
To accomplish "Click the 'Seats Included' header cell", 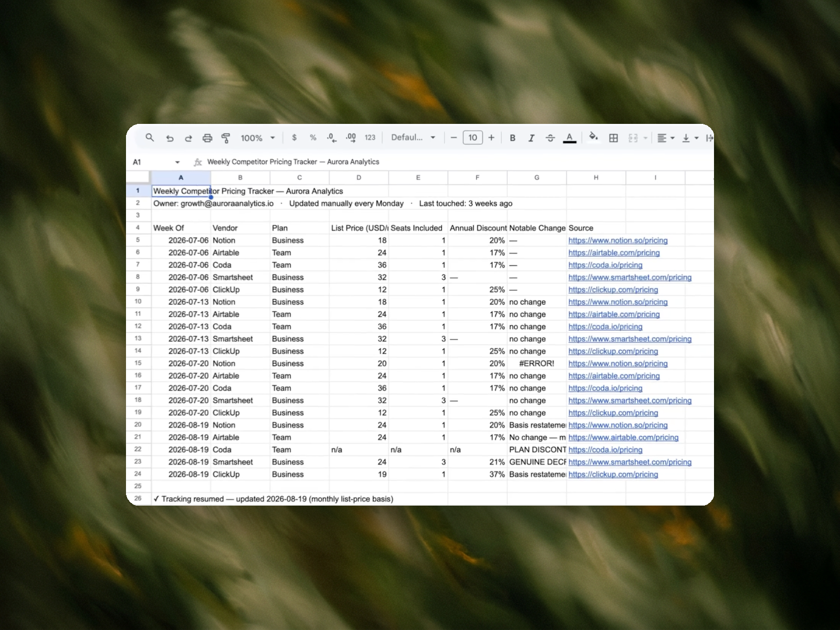I will point(418,228).
